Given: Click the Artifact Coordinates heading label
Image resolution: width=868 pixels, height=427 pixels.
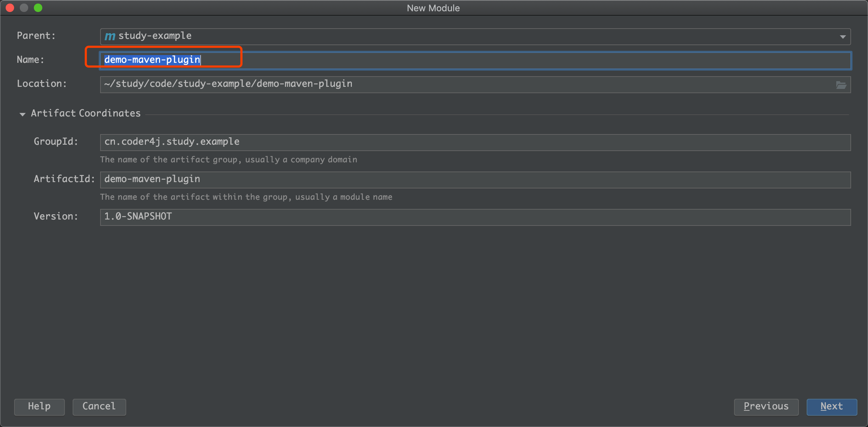Looking at the screenshot, I should [86, 113].
